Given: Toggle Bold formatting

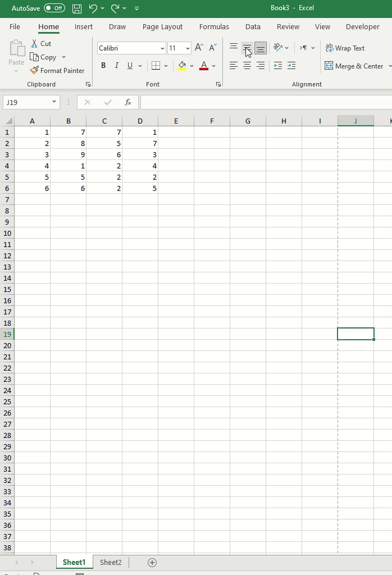Looking at the screenshot, I should (x=103, y=65).
